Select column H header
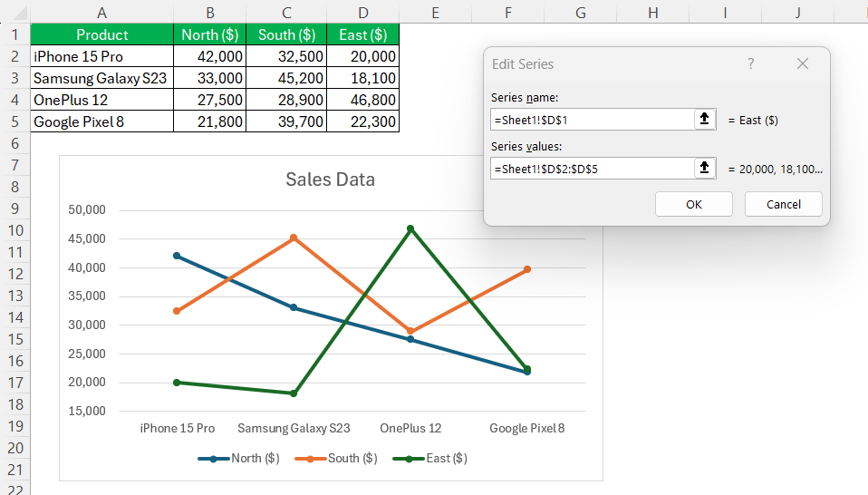Viewport: 868px width, 495px height. 652,12
